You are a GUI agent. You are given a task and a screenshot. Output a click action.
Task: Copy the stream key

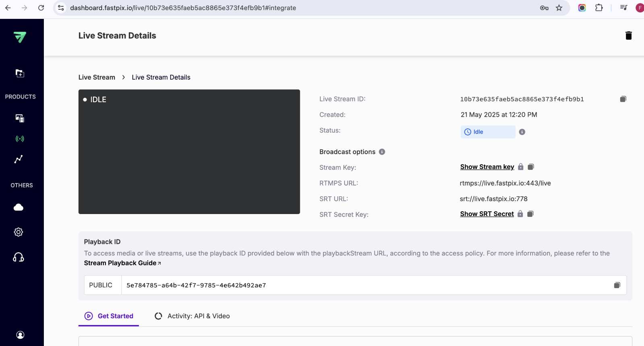pyautogui.click(x=531, y=167)
